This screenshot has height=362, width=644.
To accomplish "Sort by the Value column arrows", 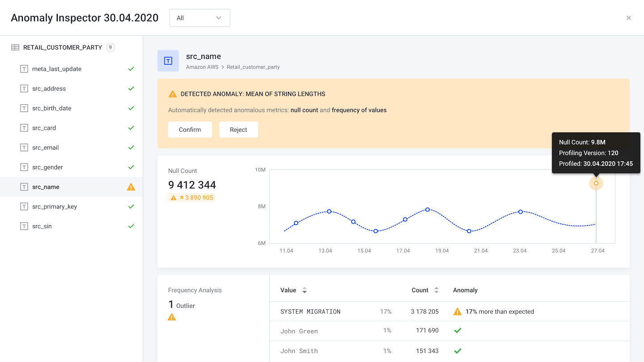I will coord(305,290).
